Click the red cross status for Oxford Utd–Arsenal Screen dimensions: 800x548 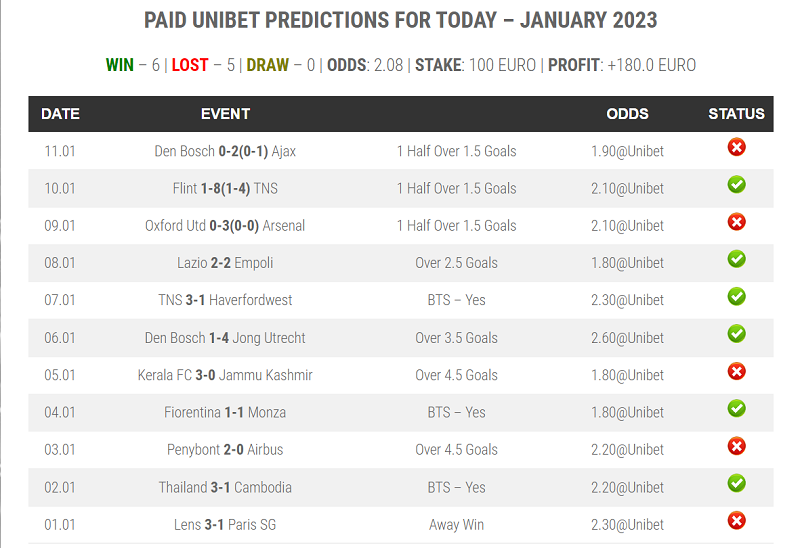(x=736, y=222)
